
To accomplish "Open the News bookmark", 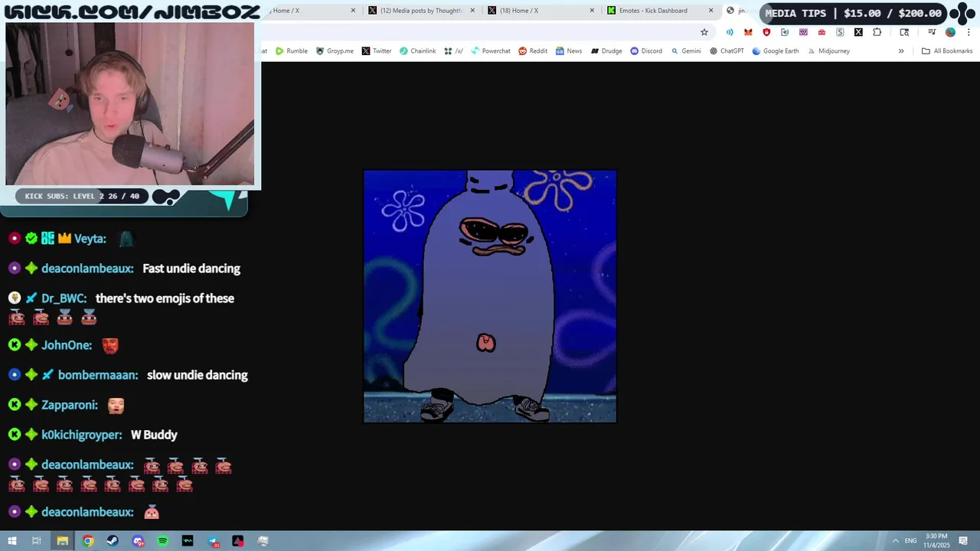I will click(569, 51).
